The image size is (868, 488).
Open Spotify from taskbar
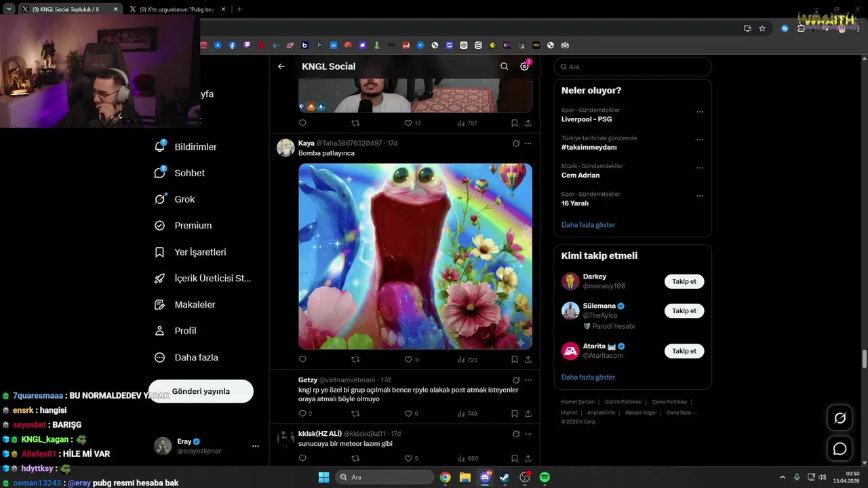tap(545, 477)
